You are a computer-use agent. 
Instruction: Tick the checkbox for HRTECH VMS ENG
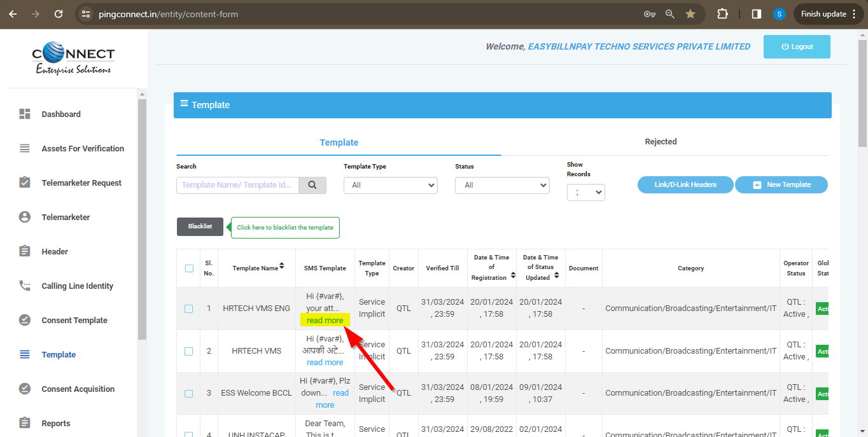pos(189,309)
